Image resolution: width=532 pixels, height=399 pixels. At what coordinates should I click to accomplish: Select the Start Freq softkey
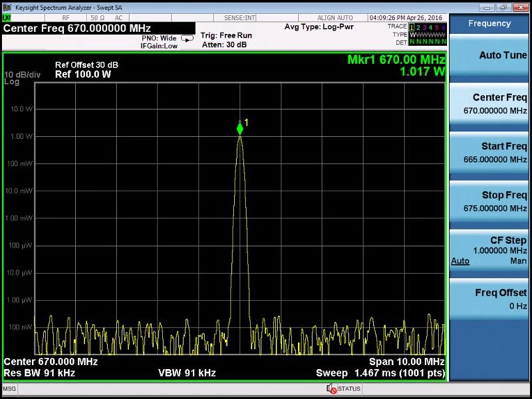(x=489, y=152)
